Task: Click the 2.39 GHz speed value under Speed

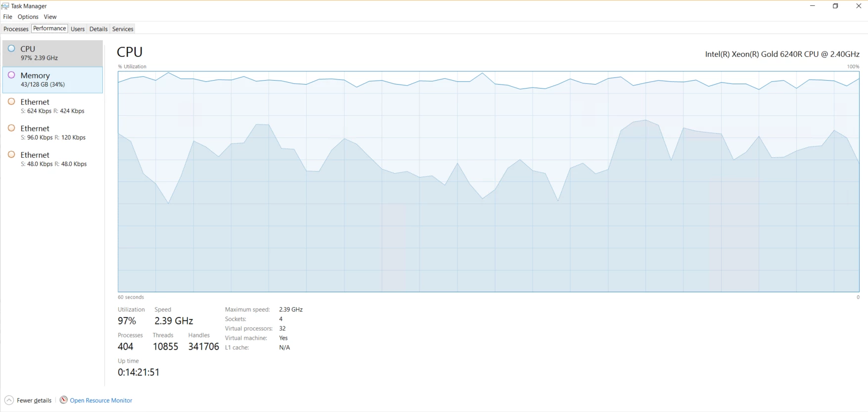Action: [x=174, y=321]
